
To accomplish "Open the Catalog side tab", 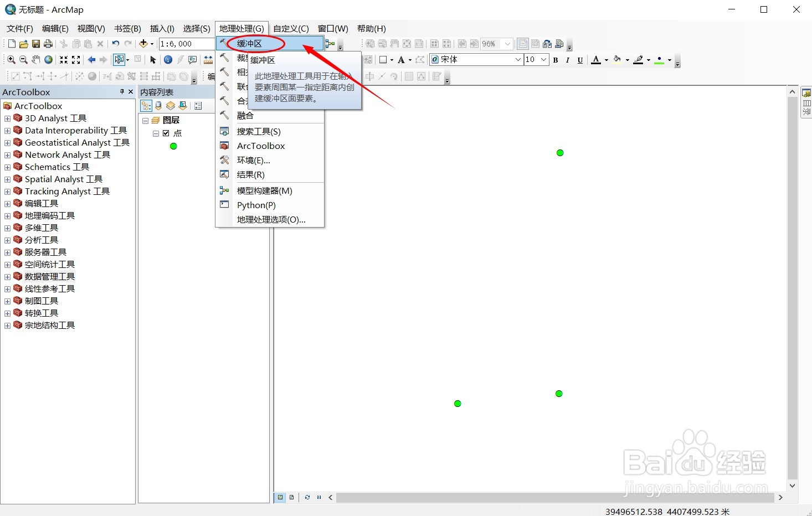I will (x=806, y=94).
